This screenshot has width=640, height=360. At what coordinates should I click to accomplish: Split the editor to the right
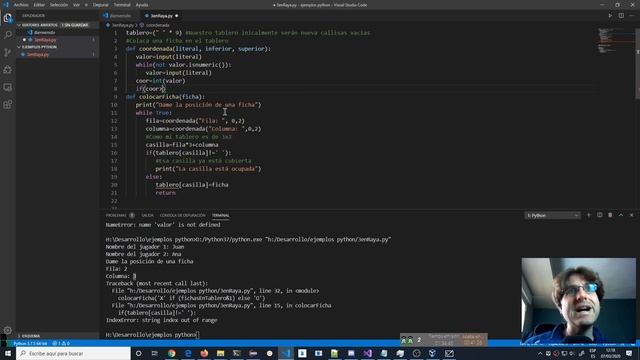(x=621, y=16)
